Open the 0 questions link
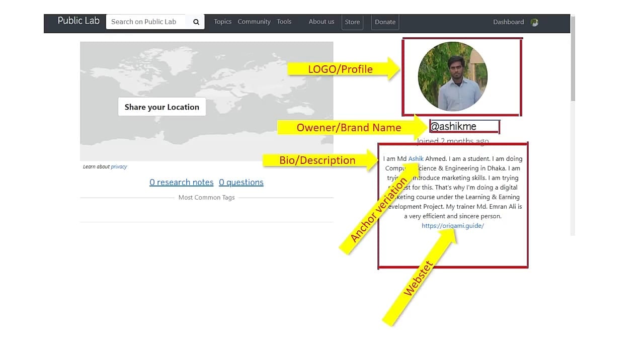The height and width of the screenshot is (362, 644). (241, 182)
